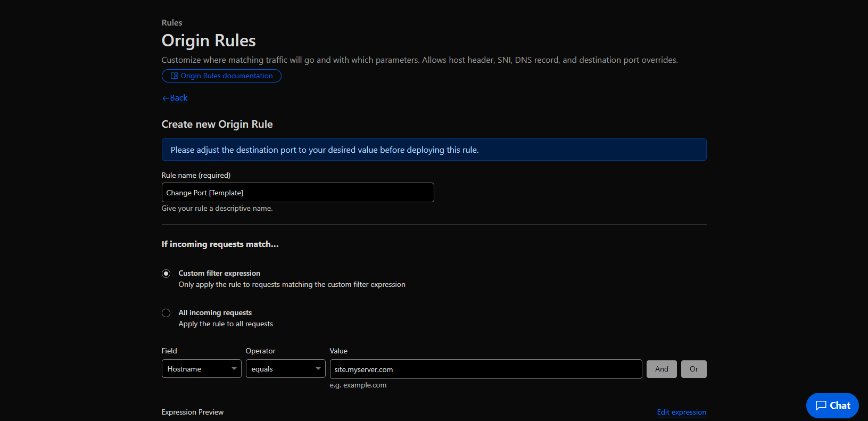The width and height of the screenshot is (868, 421).
Task: Click the speech bubble icon in Chat button
Action: (x=821, y=406)
